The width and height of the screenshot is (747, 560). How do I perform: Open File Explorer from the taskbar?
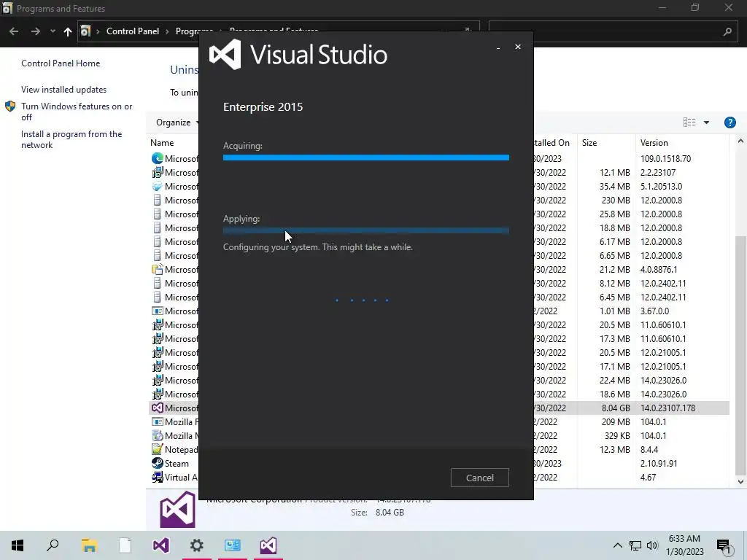[89, 545]
